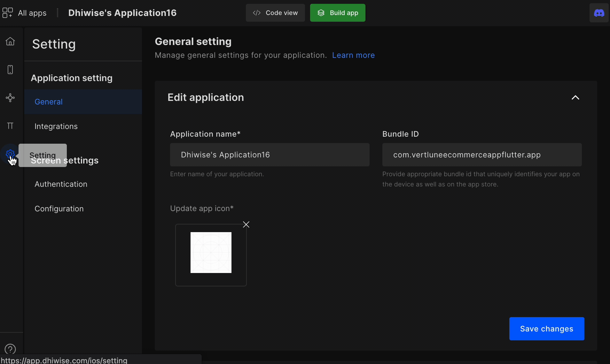Open the mobile screens sidebar icon
This screenshot has width=610, height=364.
click(10, 70)
